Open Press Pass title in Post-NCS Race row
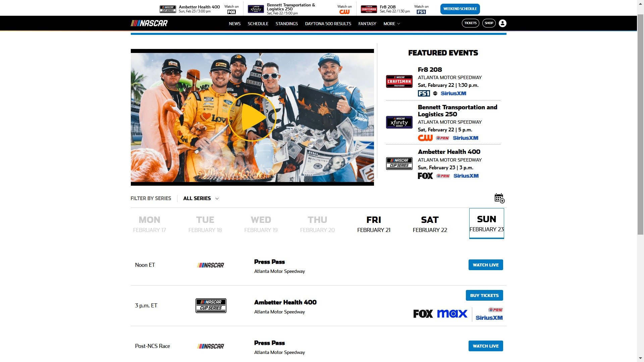 point(269,343)
